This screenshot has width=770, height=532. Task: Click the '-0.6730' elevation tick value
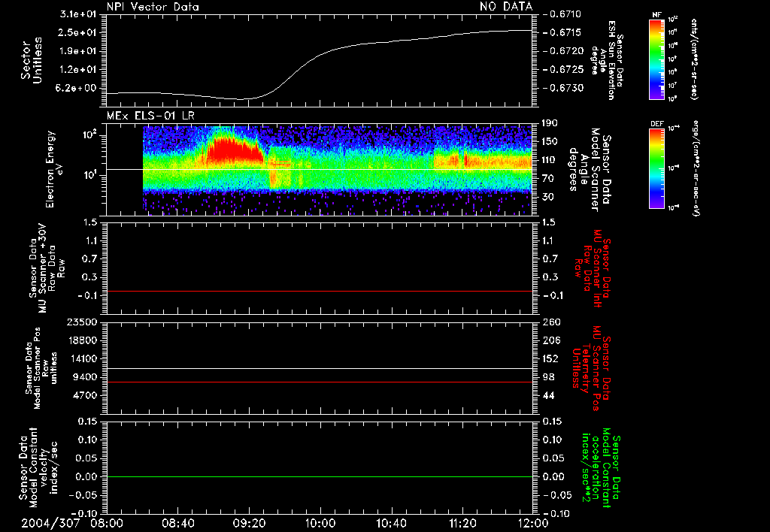coord(562,89)
